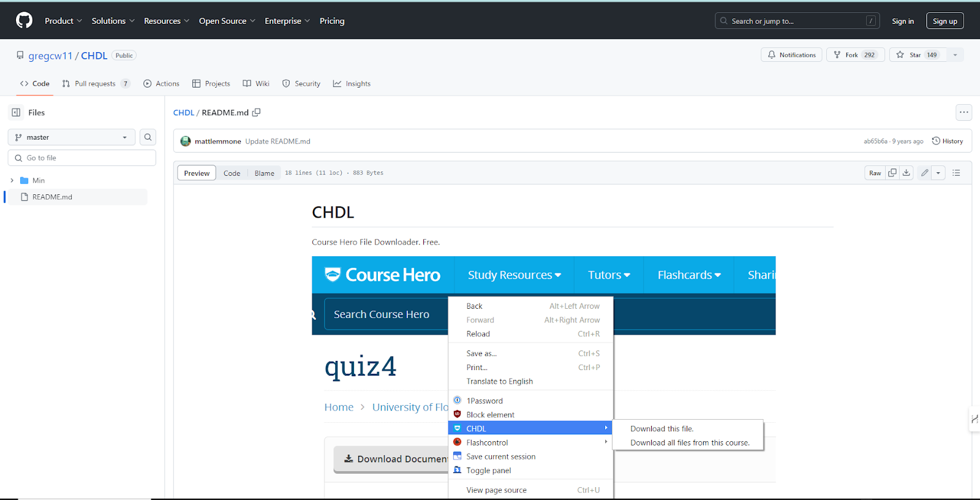Click the Public repository badge
Viewport: 980px width, 500px height.
(124, 55)
